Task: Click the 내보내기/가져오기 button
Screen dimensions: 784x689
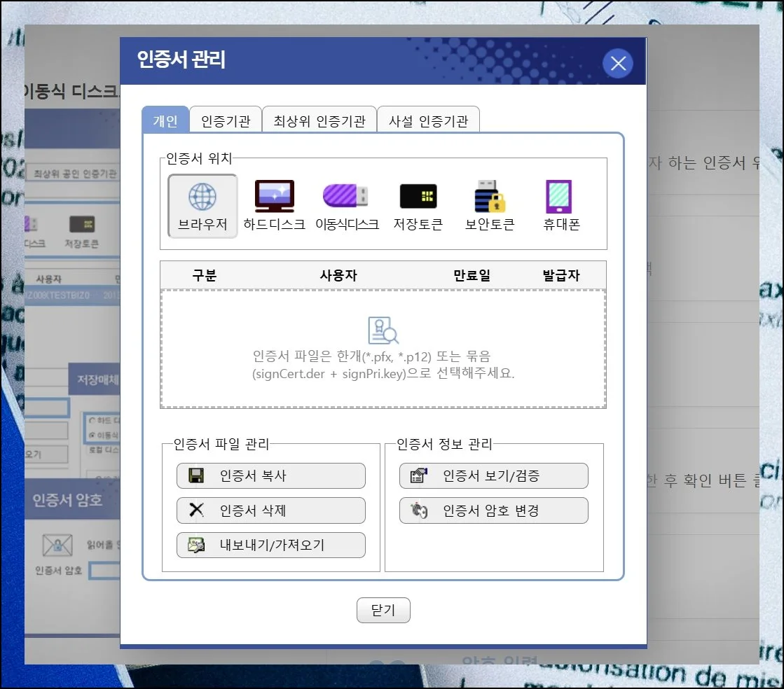Action: click(x=270, y=545)
